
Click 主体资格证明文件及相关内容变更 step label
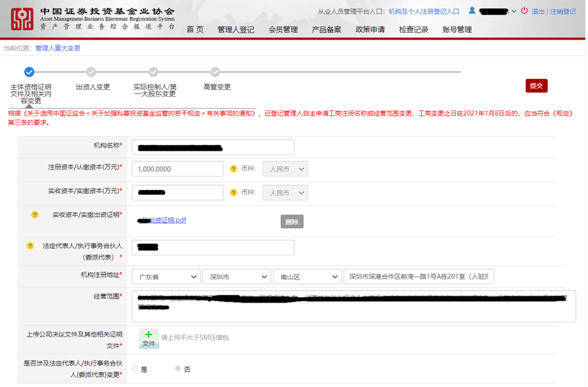tap(31, 94)
